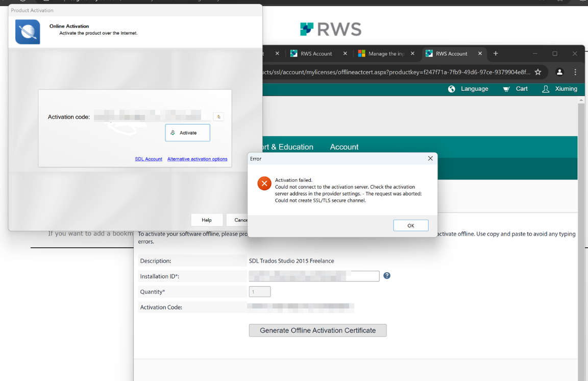The width and height of the screenshot is (588, 381).
Task: Click the paste icon beside Activation code
Action: click(x=218, y=117)
